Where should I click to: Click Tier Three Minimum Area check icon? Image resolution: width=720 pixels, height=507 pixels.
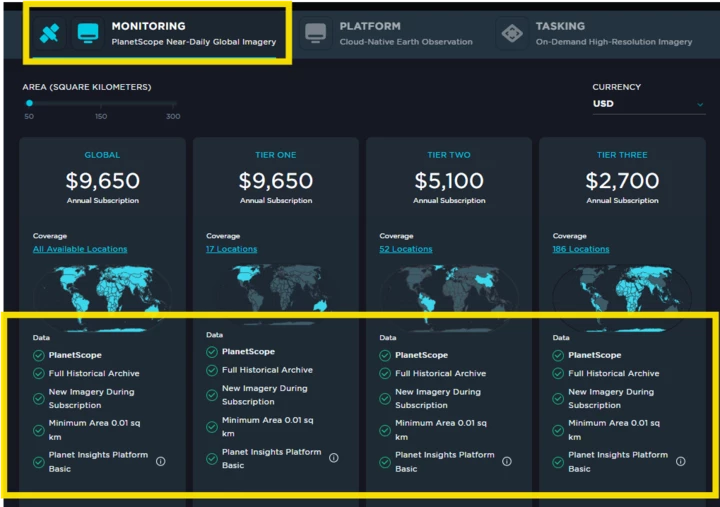(x=558, y=430)
